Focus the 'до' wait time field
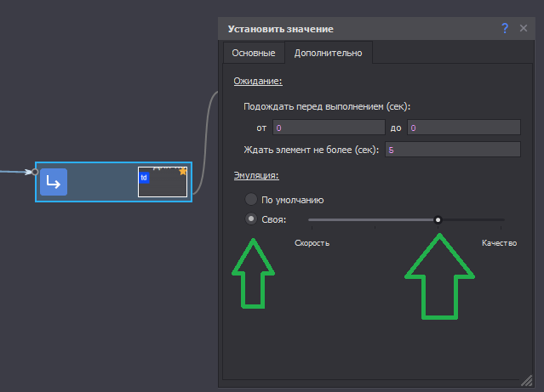This screenshot has width=544, height=392. tap(463, 128)
